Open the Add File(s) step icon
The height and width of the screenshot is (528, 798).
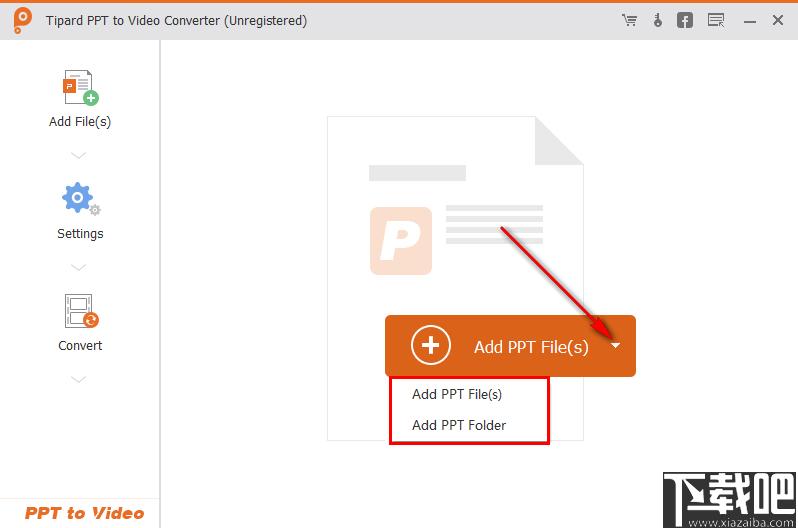click(x=80, y=88)
